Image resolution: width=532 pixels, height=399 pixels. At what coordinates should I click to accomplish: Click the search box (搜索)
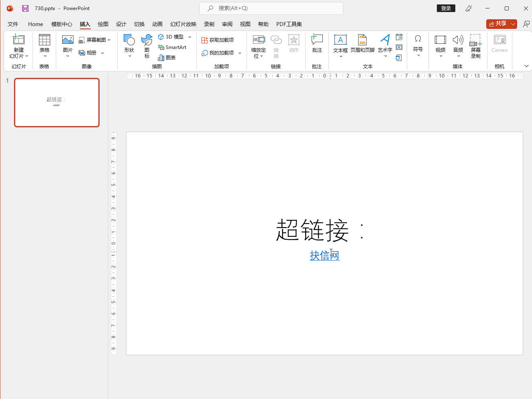(x=271, y=8)
